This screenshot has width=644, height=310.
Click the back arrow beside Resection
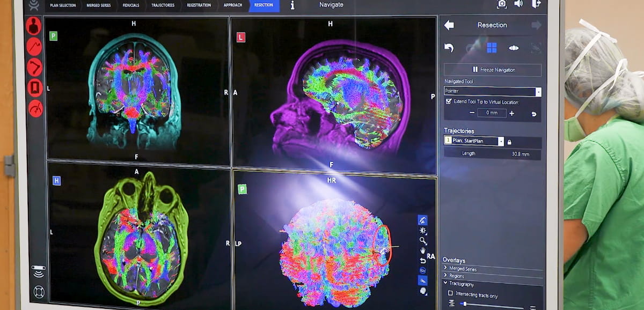tap(449, 25)
